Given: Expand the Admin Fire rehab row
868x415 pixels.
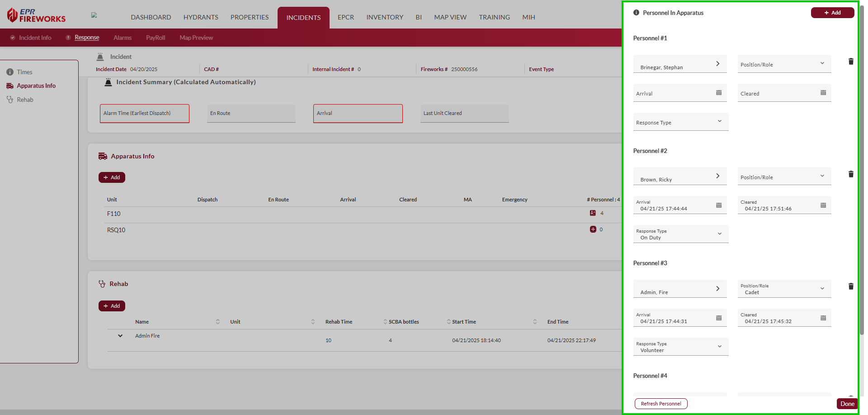Looking at the screenshot, I should point(120,336).
